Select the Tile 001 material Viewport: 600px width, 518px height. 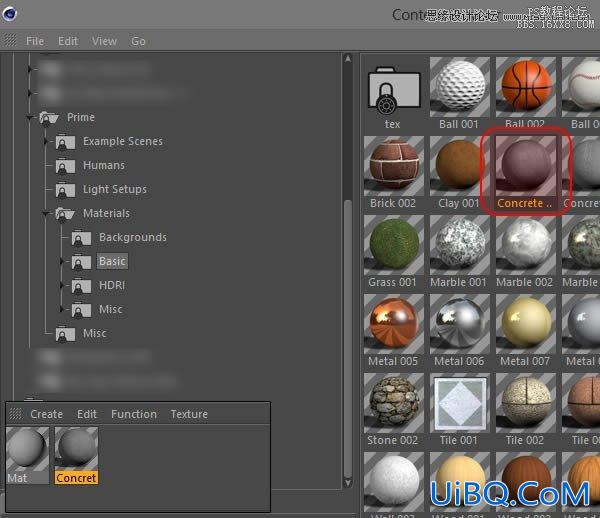[x=460, y=403]
